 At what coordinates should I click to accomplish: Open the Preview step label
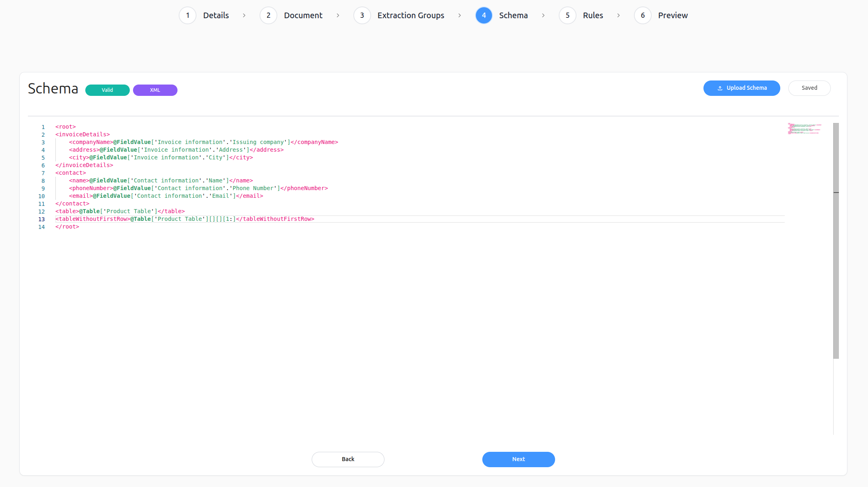[x=673, y=15]
